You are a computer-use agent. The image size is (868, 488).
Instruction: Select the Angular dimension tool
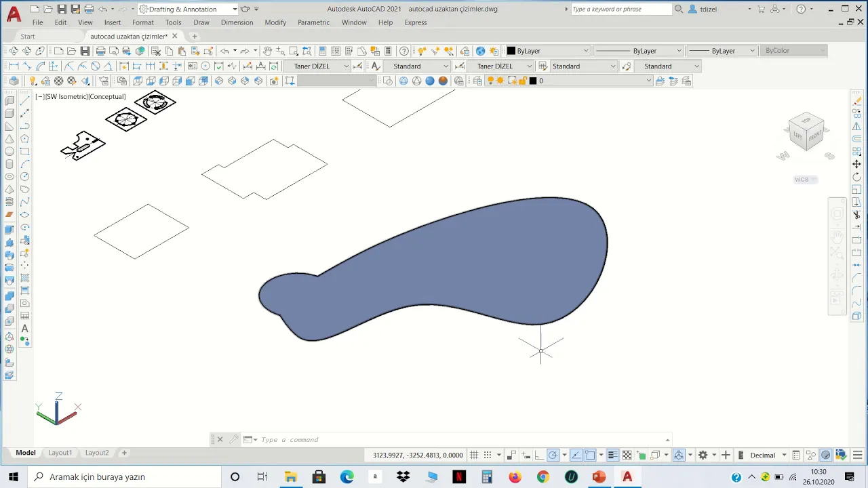click(110, 66)
